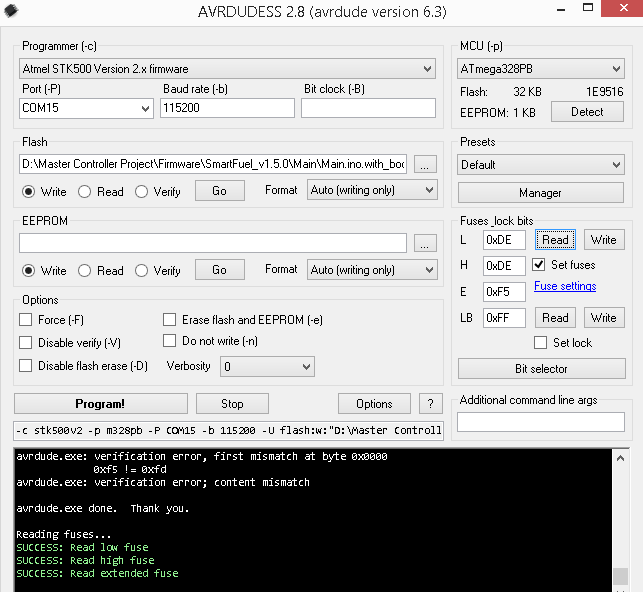The image size is (643, 592).
Task: Click the Stop button
Action: [232, 404]
